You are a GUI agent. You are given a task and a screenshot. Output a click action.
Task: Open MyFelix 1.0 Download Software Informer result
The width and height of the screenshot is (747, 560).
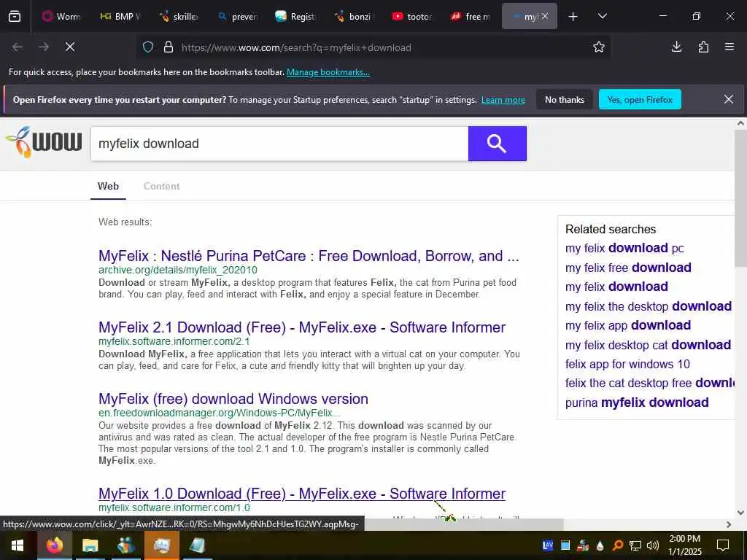pyautogui.click(x=302, y=494)
